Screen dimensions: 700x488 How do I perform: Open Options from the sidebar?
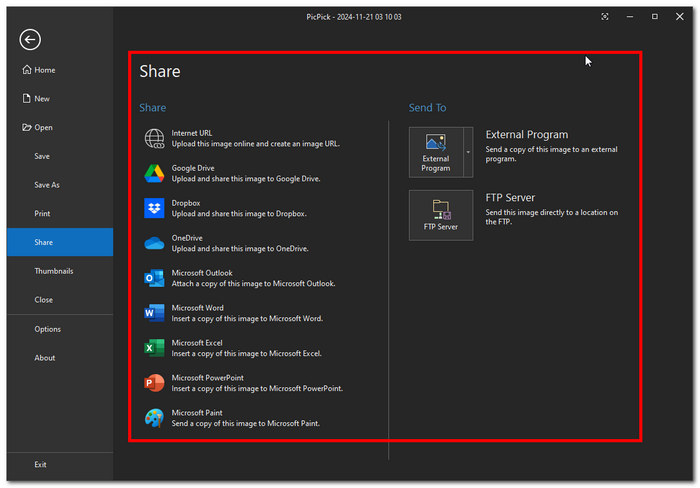[x=60, y=329]
